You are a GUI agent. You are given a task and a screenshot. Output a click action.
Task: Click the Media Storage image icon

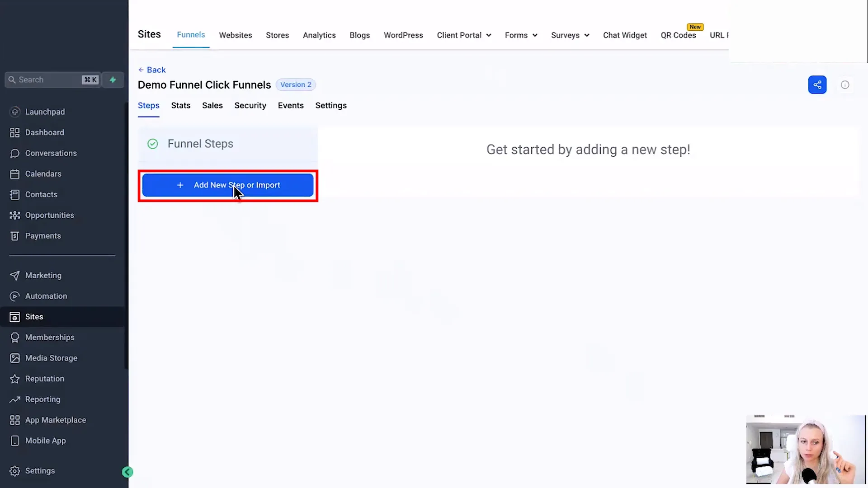tap(15, 358)
